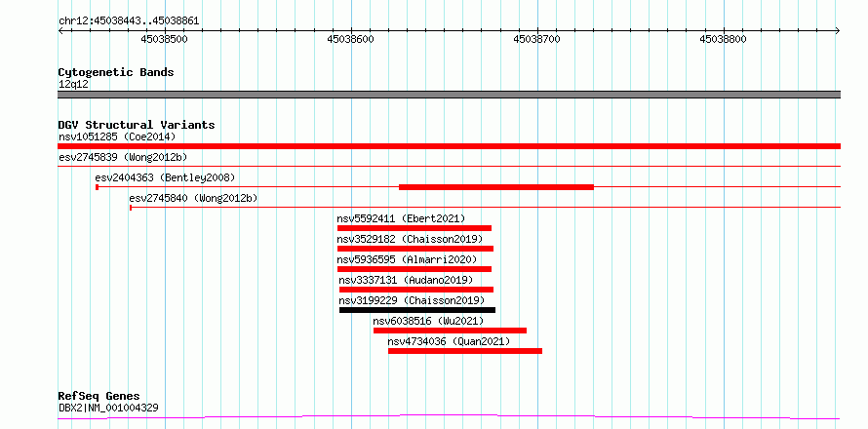This screenshot has height=429, width=868.
Task: Click the 45038700 ruler position label
Action: tap(537, 39)
